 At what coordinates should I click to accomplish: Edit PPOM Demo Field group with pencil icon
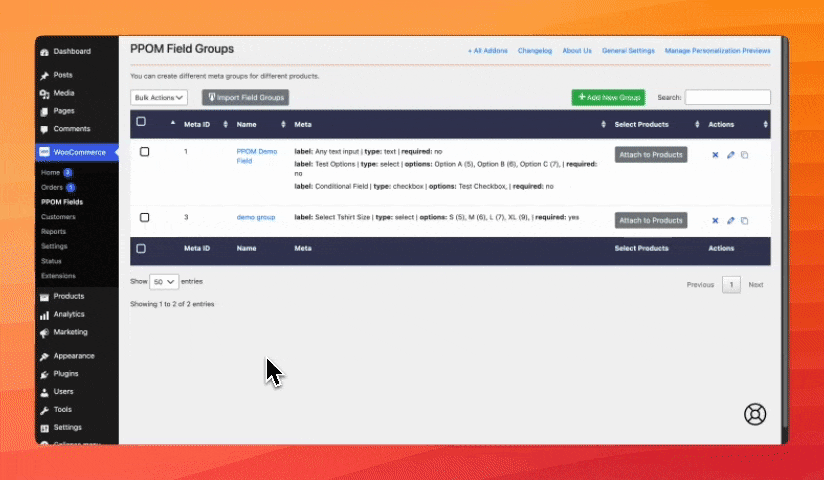pos(730,155)
